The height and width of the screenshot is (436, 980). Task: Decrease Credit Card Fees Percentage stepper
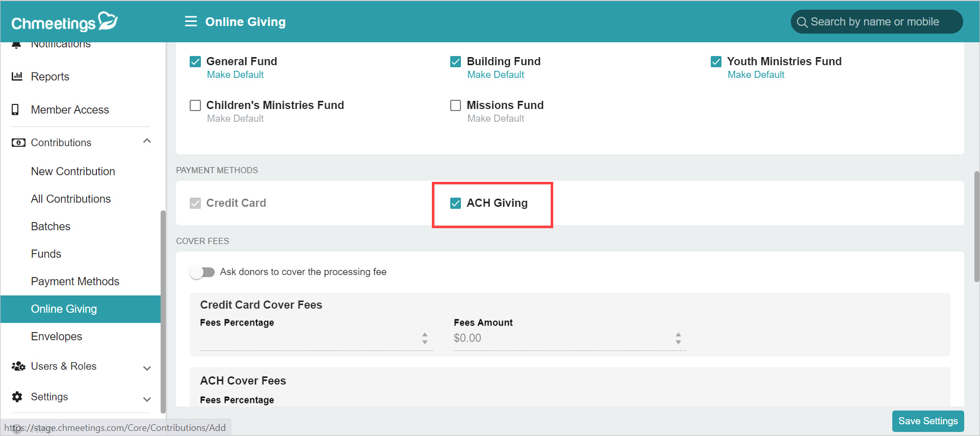[x=425, y=342]
